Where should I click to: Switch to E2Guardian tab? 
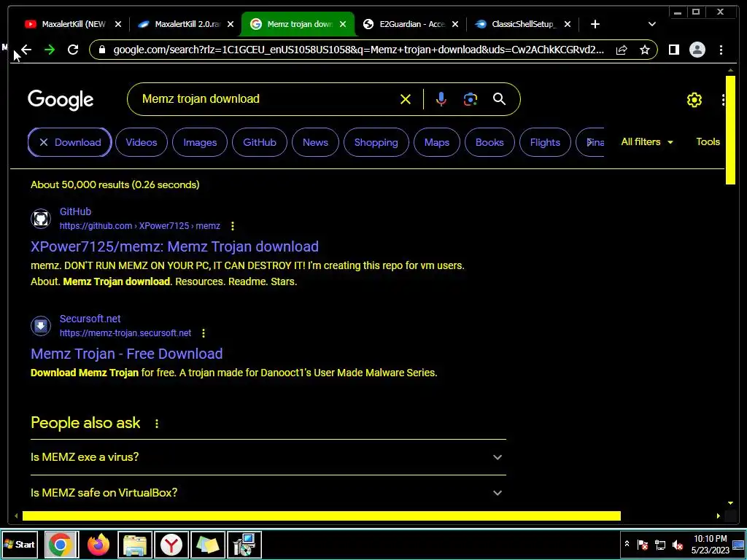click(411, 24)
